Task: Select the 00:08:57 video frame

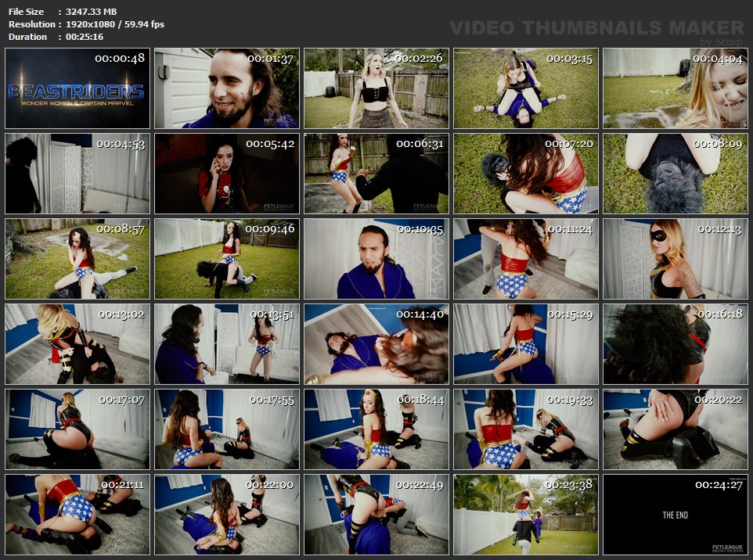Action: [x=77, y=259]
